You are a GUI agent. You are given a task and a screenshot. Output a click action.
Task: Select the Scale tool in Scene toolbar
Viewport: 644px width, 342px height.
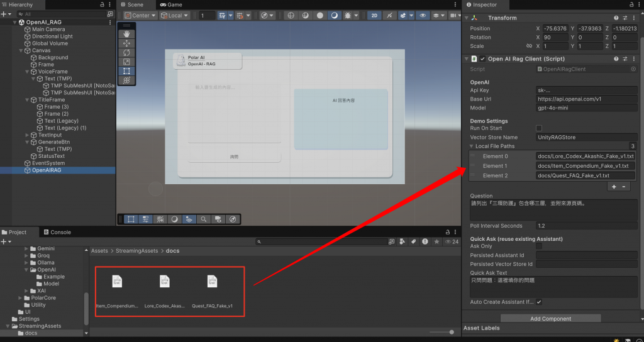point(126,62)
